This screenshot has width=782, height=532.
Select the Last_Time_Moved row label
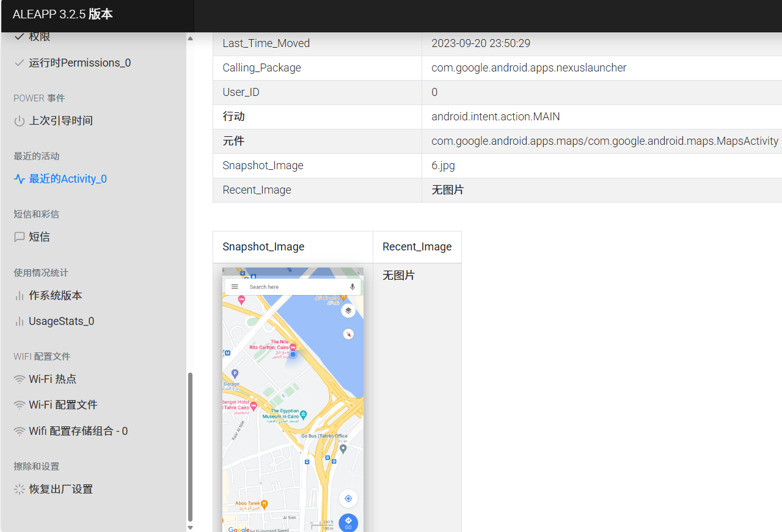point(266,43)
